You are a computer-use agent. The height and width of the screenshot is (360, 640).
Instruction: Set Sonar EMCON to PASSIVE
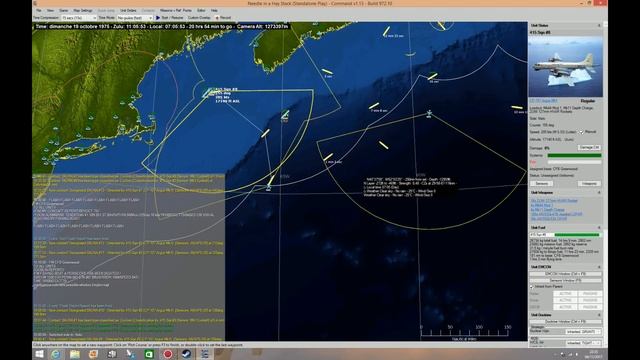pos(590,300)
